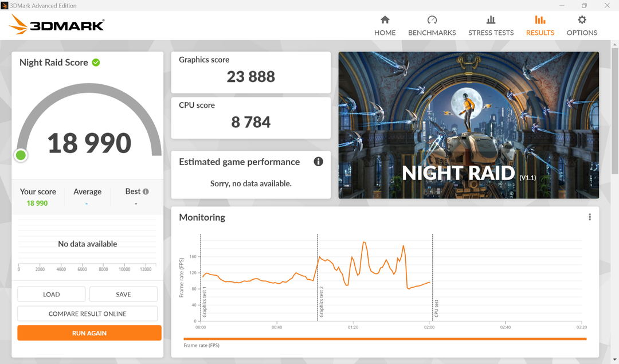Click the Graphics test 2 marker in the chart
619x364 pixels.
coord(318,278)
